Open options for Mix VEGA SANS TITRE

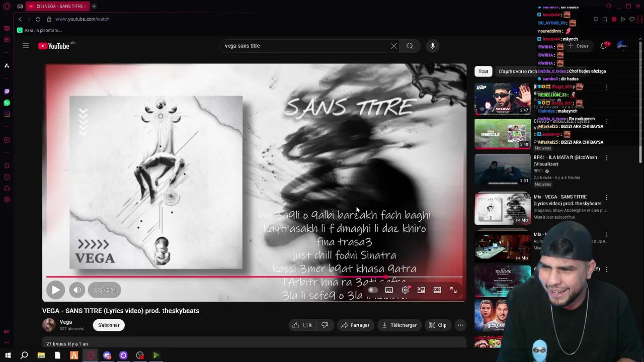tap(607, 198)
